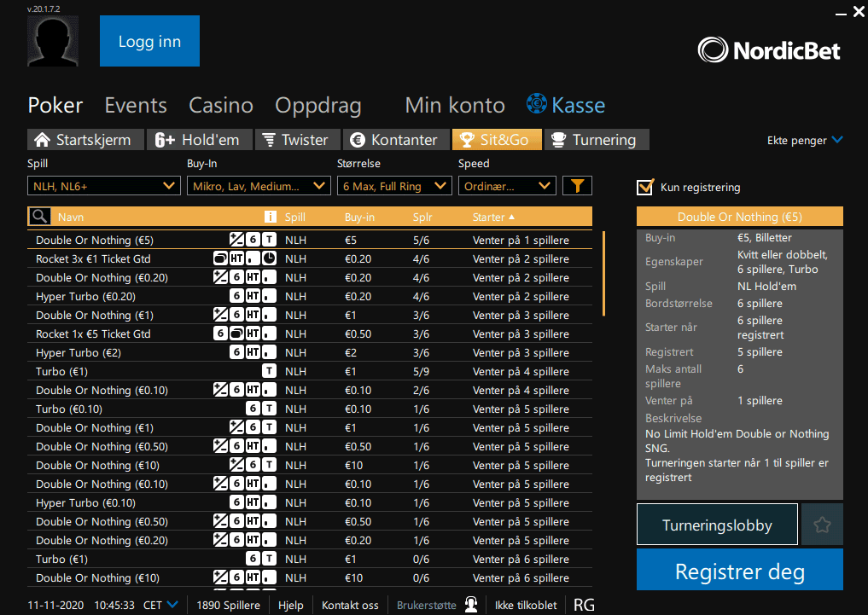Click the Hjelp link in the status bar

pos(291,605)
